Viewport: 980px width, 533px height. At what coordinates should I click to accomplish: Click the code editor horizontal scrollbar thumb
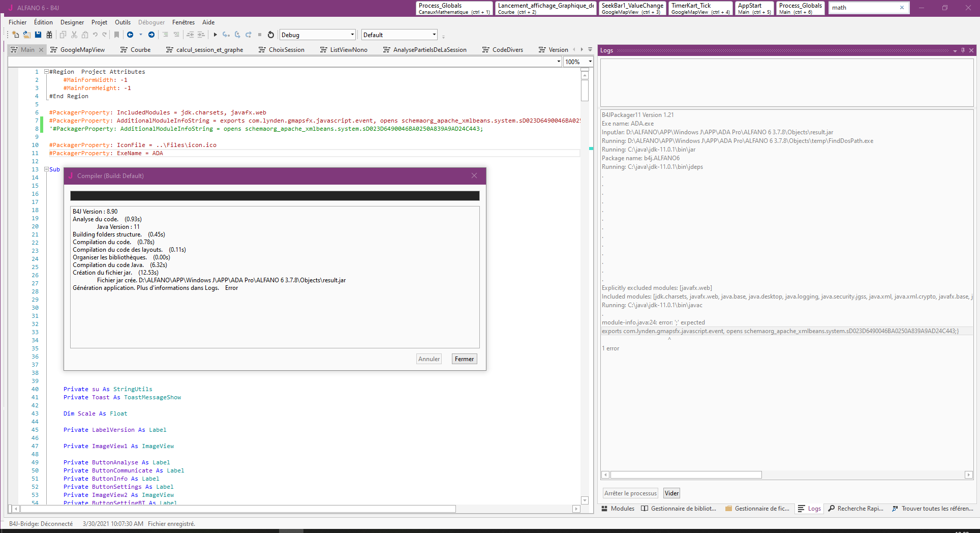(238, 509)
